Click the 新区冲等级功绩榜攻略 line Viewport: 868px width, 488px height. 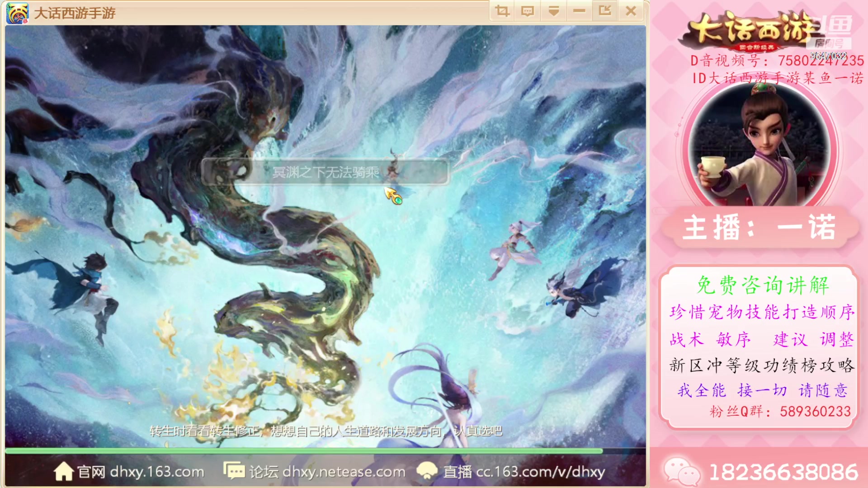[x=762, y=365]
